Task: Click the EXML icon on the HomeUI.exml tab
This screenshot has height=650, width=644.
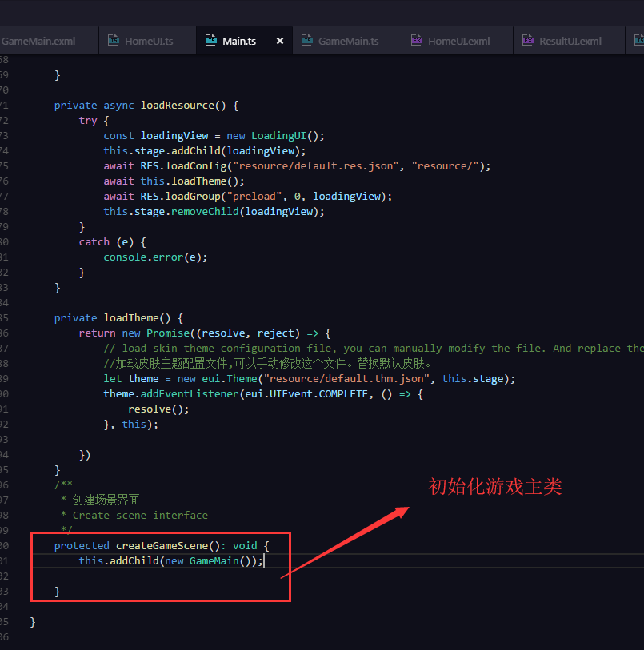Action: point(417,39)
